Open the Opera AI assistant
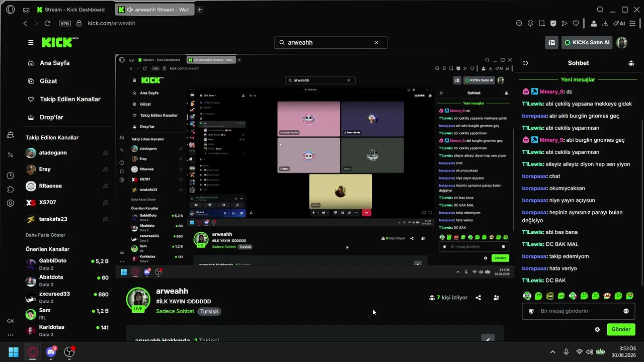The width and height of the screenshot is (644, 362). (619, 23)
